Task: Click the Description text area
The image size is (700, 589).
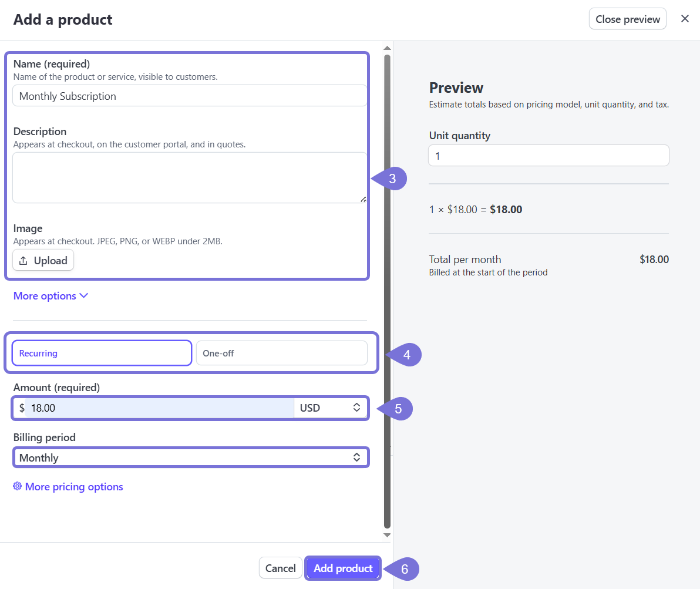Action: point(189,177)
